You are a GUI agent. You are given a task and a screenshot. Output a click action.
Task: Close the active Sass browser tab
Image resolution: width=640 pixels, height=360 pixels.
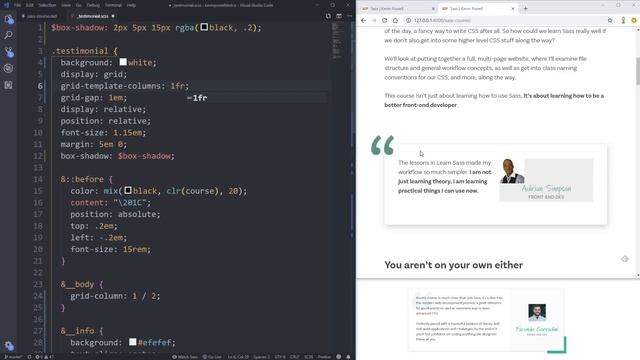point(513,9)
